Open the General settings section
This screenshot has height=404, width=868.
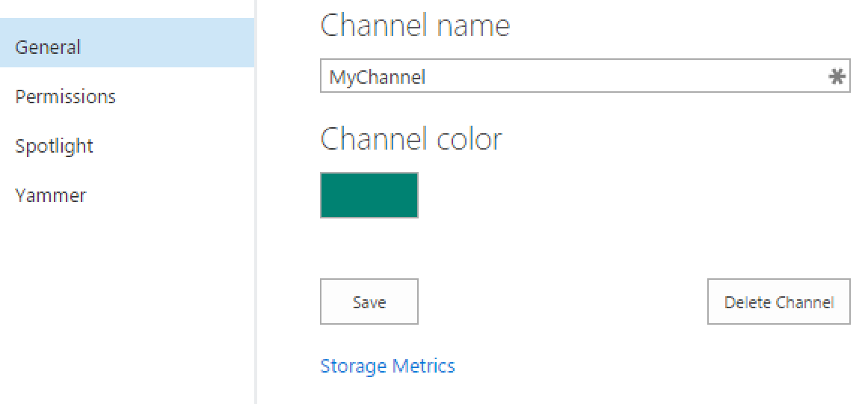[127, 43]
